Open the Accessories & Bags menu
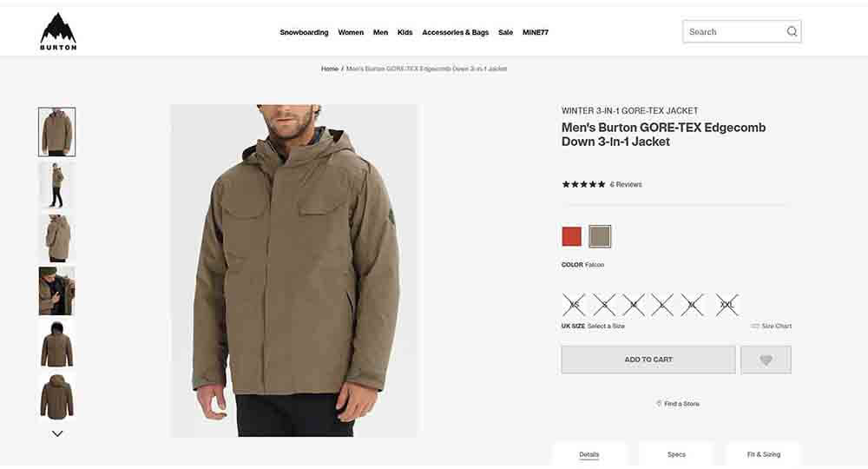 point(455,32)
